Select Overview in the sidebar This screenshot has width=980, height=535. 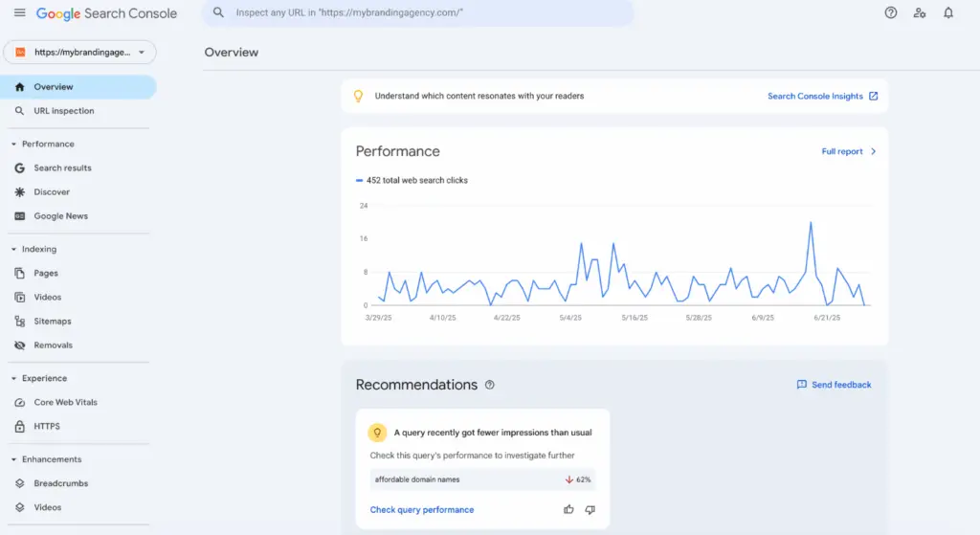point(78,87)
